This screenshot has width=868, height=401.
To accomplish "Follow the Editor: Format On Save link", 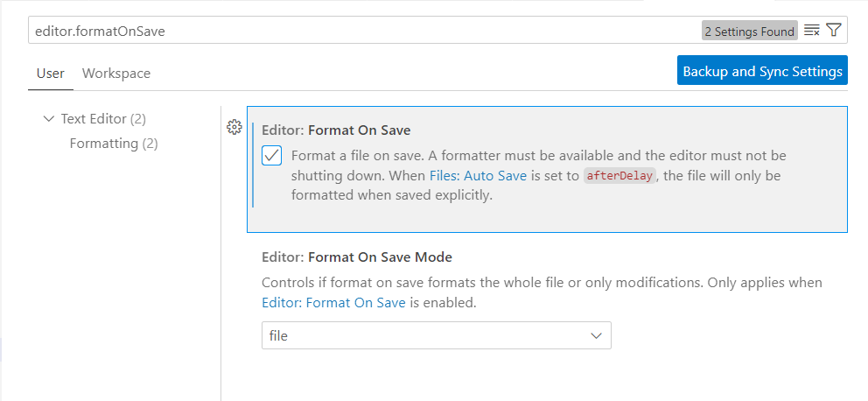I will (x=333, y=303).
